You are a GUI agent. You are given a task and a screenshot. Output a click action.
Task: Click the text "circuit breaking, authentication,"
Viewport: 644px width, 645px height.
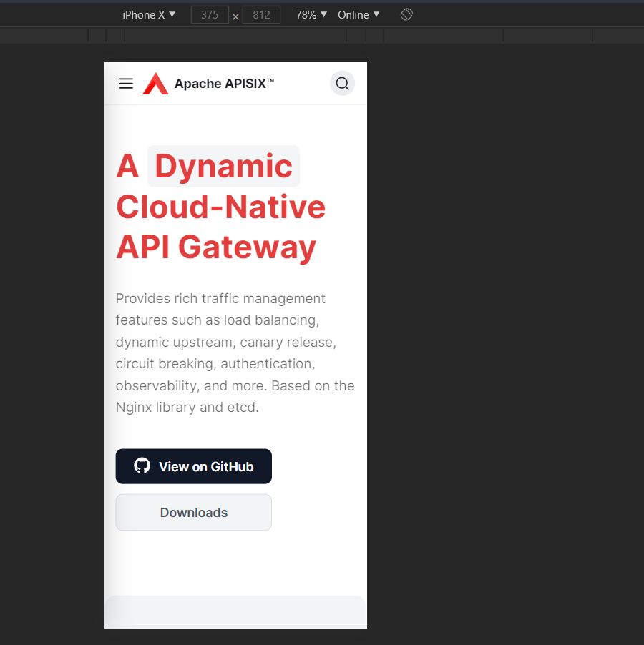click(215, 364)
